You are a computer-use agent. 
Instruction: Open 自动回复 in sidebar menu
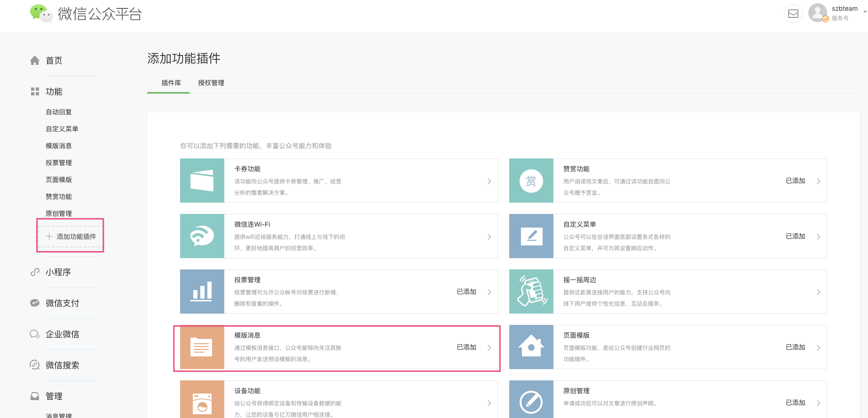59,112
